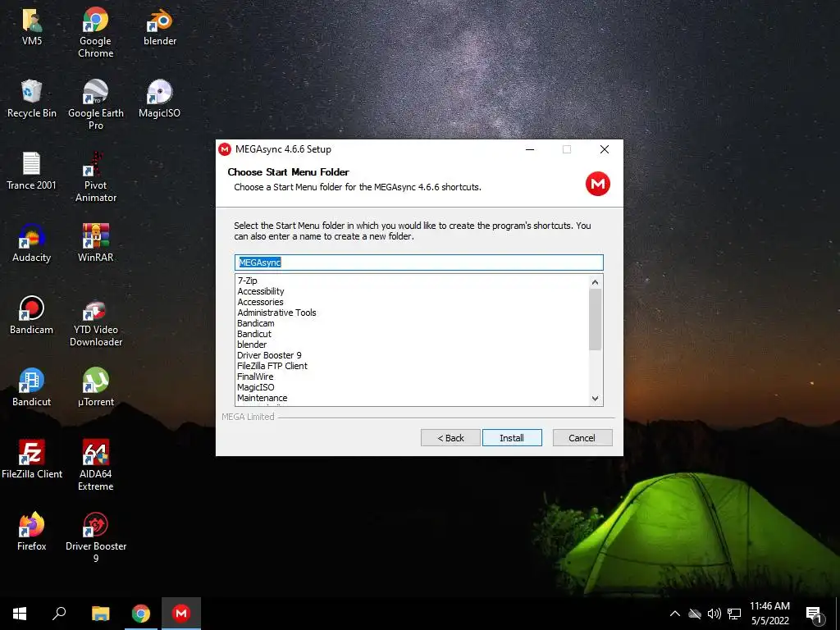Select the AIDA64 Extreme shortcut

click(x=95, y=466)
